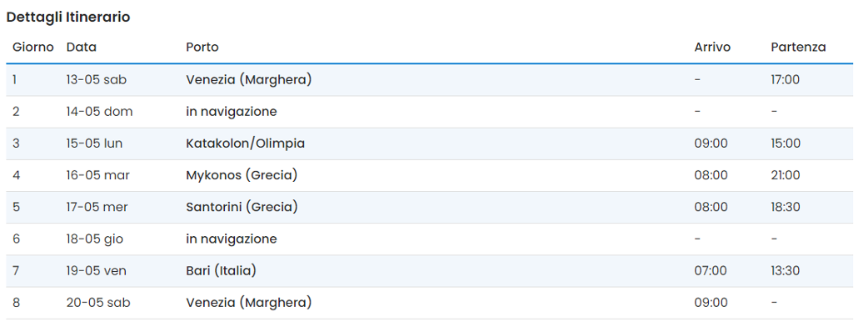Click Mykonos (Grecia) port name

242,175
